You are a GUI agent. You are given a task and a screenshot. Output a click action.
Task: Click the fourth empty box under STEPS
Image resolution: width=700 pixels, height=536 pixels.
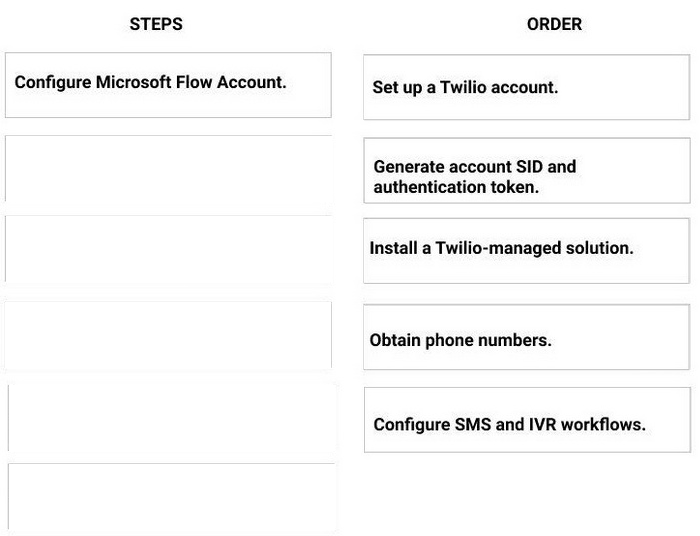(168, 335)
